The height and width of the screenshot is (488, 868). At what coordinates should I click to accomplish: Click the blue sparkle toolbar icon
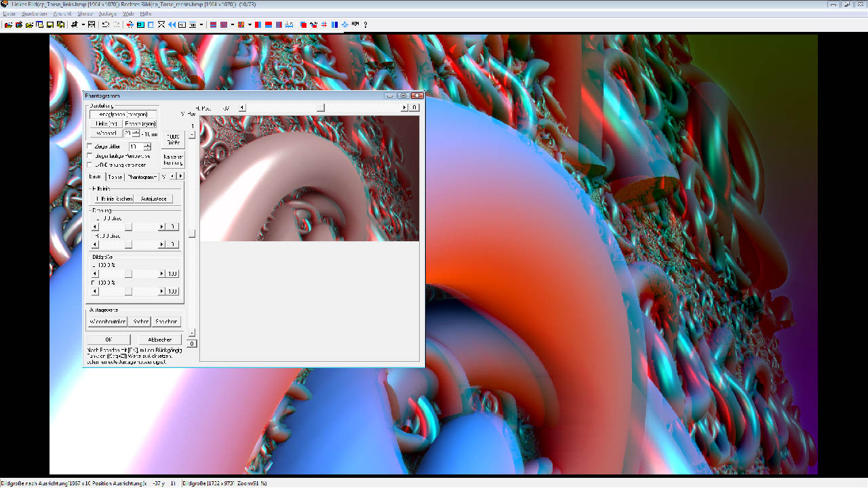pos(344,24)
